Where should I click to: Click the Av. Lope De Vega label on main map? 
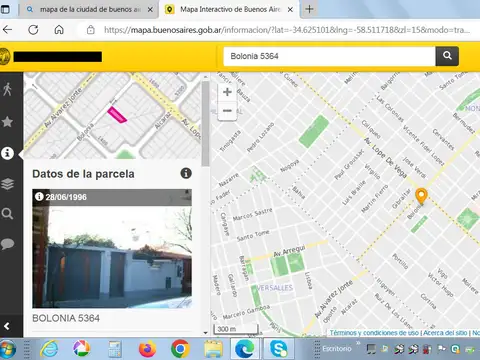[386, 157]
